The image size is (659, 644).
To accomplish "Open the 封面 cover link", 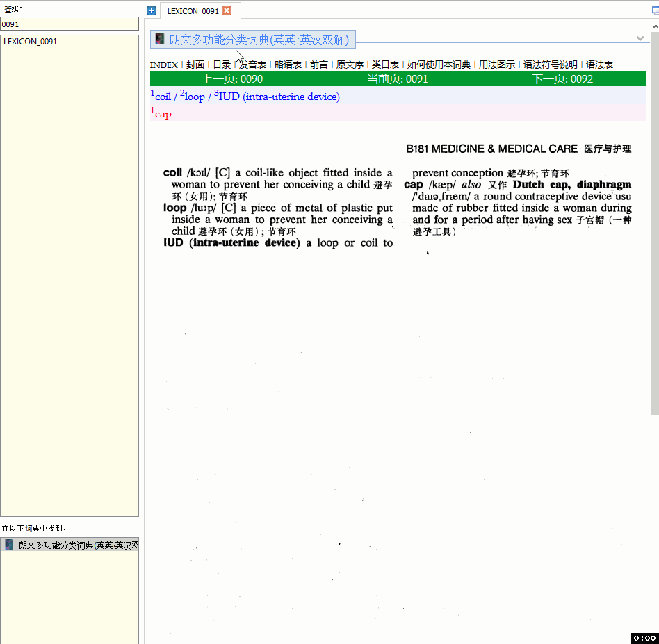I will click(x=195, y=65).
